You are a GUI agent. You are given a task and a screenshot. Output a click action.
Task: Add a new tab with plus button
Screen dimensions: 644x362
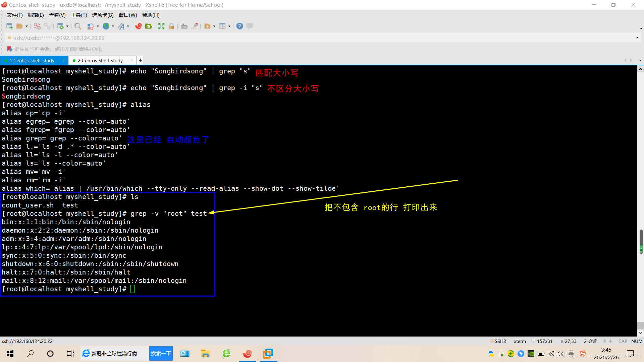coord(141,60)
